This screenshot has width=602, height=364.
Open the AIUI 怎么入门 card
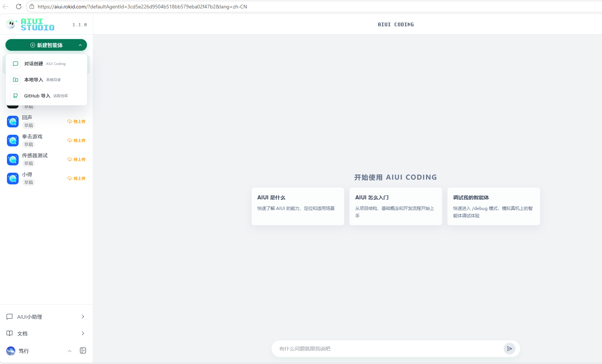click(396, 206)
